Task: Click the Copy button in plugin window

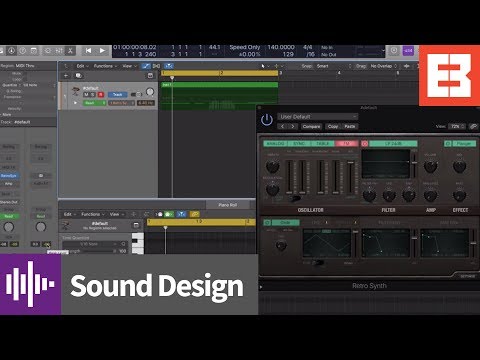Action: tap(333, 126)
